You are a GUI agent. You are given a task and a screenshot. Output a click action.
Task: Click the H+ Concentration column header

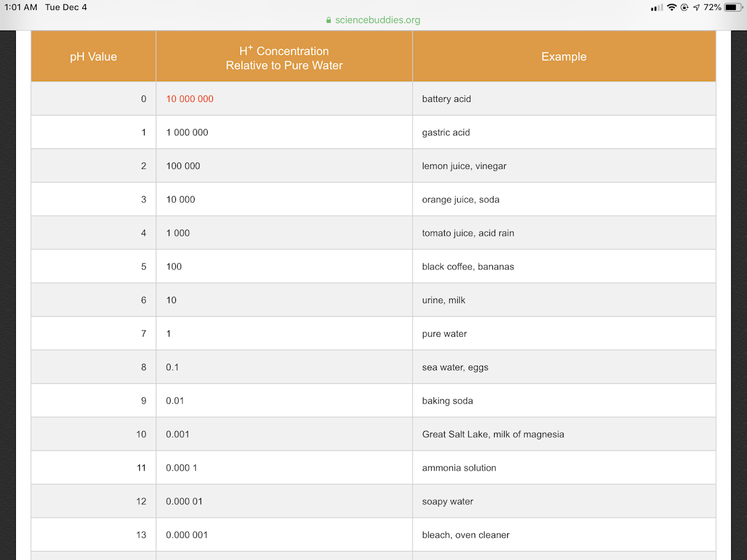click(x=284, y=58)
